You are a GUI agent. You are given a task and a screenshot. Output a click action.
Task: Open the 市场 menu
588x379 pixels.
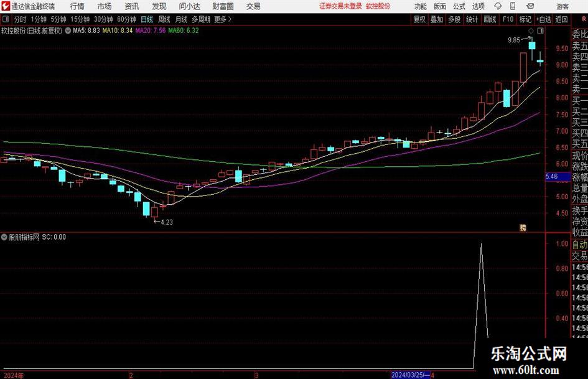click(105, 6)
